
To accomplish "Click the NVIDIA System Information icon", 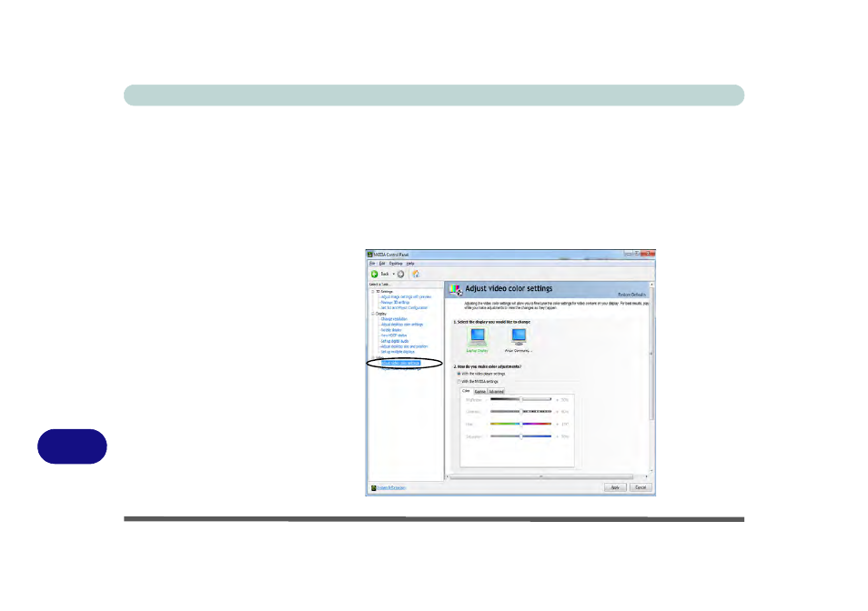I will pyautogui.click(x=374, y=487).
